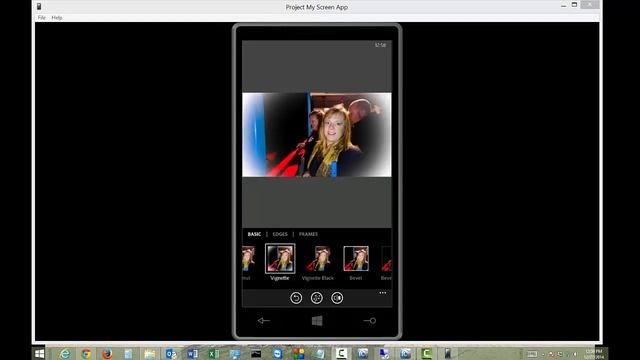Switch to the EDGES tab
Viewport: 640px width, 360px height.
280,234
